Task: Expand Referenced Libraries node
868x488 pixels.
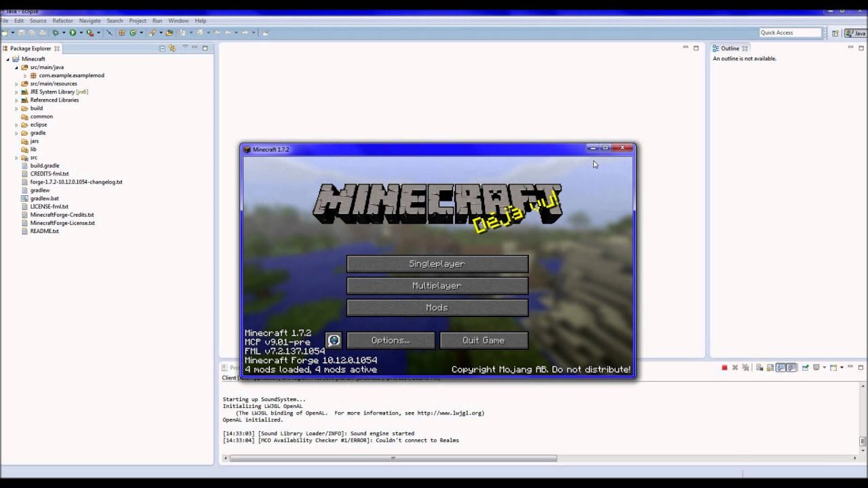Action: (x=16, y=100)
